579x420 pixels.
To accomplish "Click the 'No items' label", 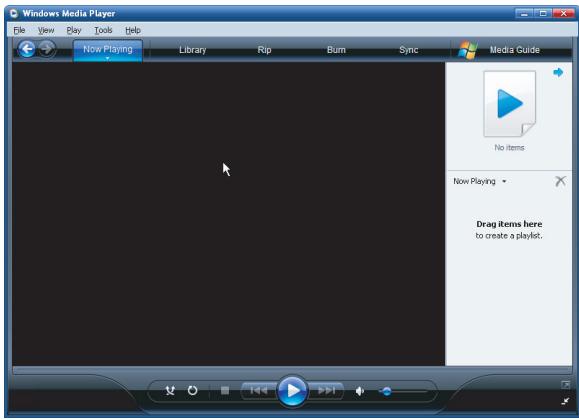I will point(509,147).
